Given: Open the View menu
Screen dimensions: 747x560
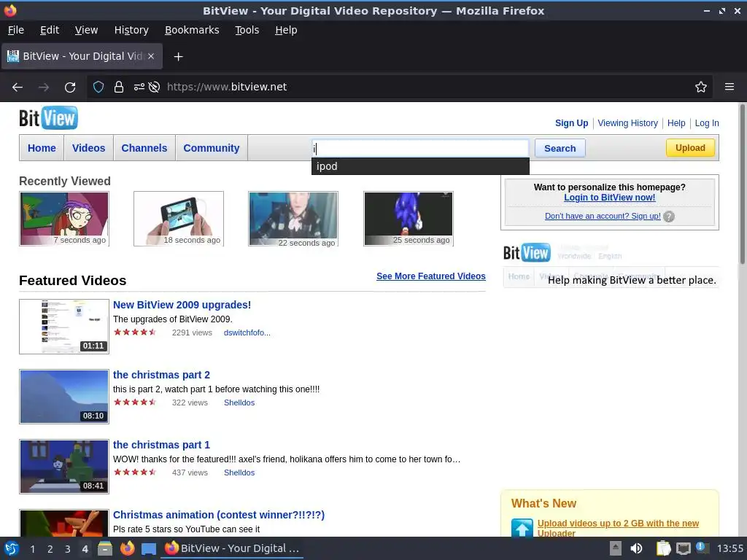Looking at the screenshot, I should [86, 30].
